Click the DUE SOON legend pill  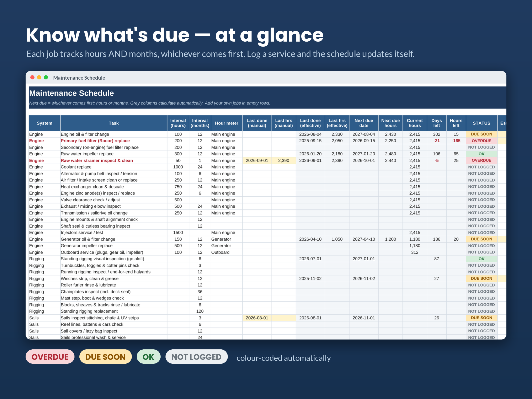(105, 357)
